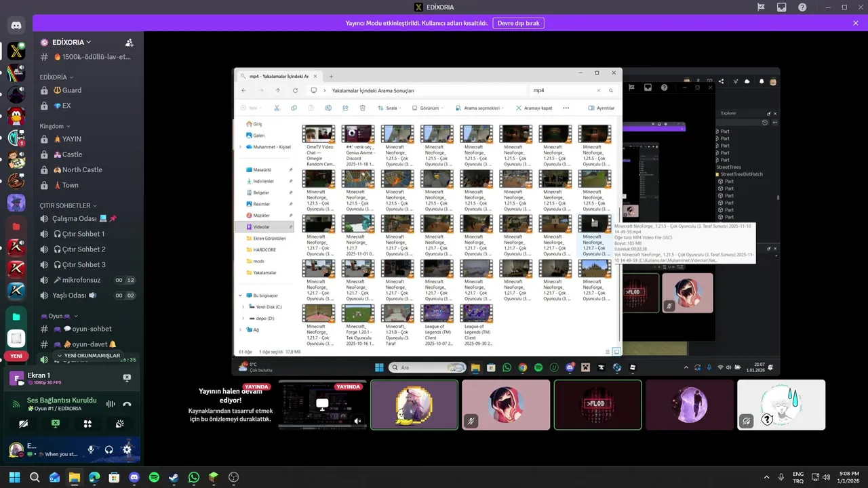
Task: Open the Activities launcher icon
Action: [87, 424]
